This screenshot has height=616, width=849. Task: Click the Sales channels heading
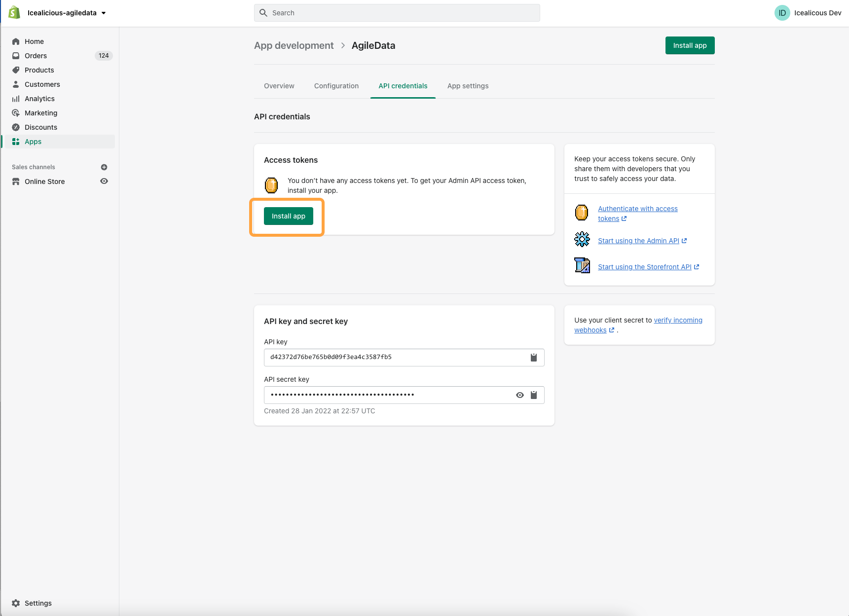(x=34, y=167)
